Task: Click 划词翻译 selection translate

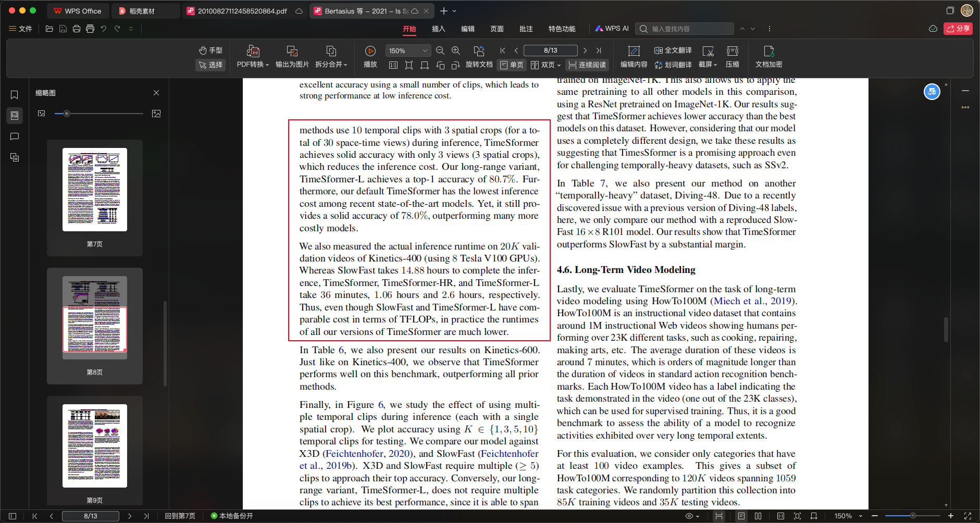Action: [673, 65]
